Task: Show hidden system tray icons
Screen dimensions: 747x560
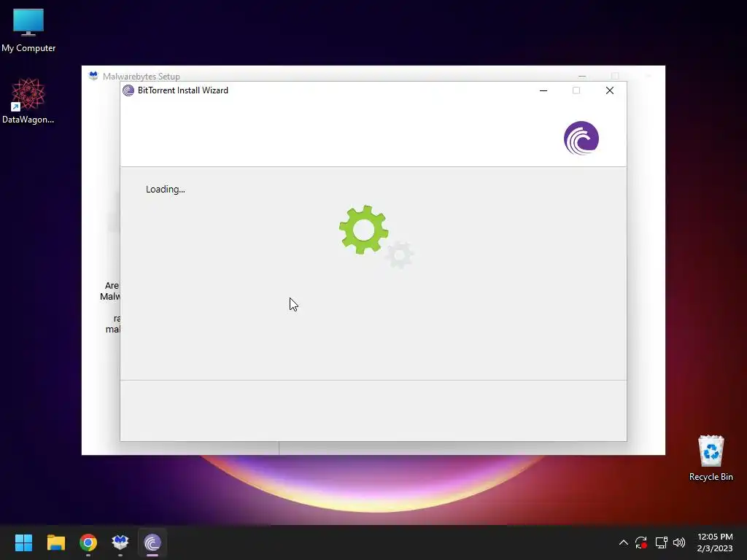Action: tap(623, 542)
